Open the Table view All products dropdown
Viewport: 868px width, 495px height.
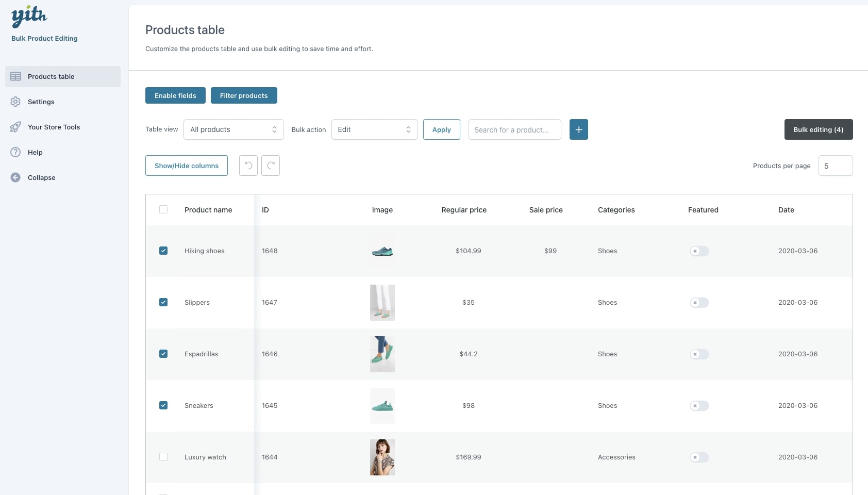pos(233,129)
